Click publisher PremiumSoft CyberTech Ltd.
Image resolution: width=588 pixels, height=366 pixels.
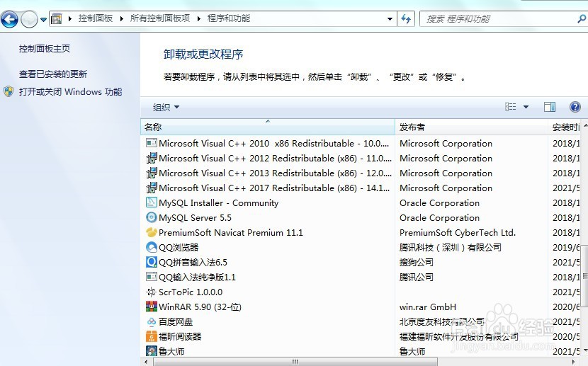click(x=458, y=233)
